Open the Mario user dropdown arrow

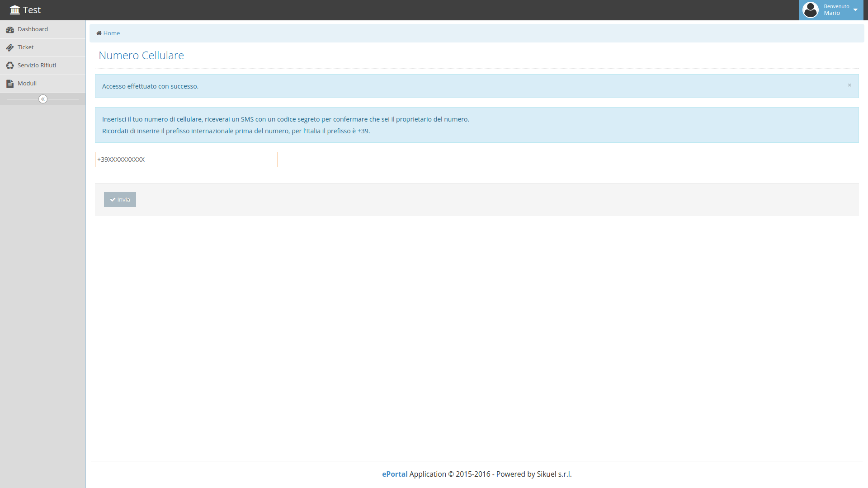[x=855, y=10]
